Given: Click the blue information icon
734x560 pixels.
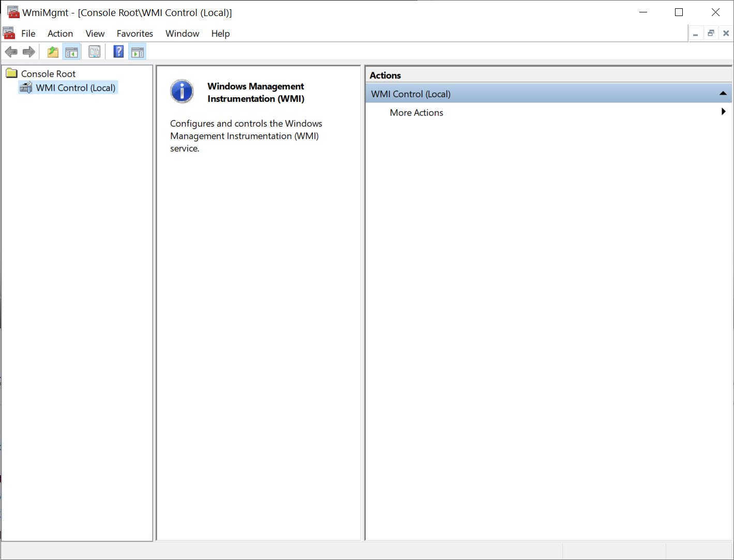Looking at the screenshot, I should pos(182,92).
